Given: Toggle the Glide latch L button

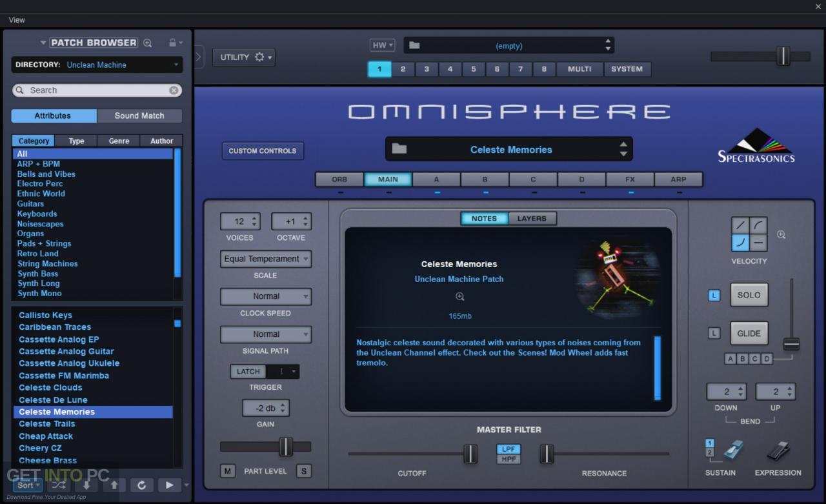Looking at the screenshot, I should [714, 334].
